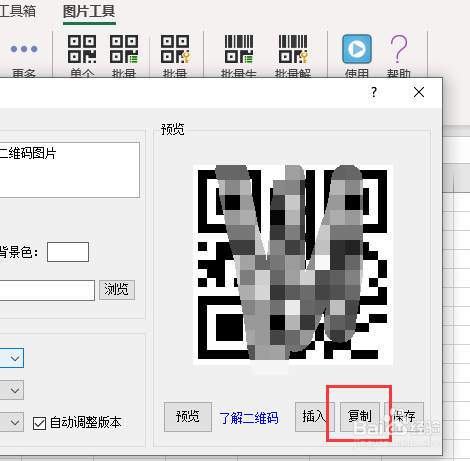Toggle the 自动调整版本 checkbox
470x461 pixels.
(x=39, y=423)
